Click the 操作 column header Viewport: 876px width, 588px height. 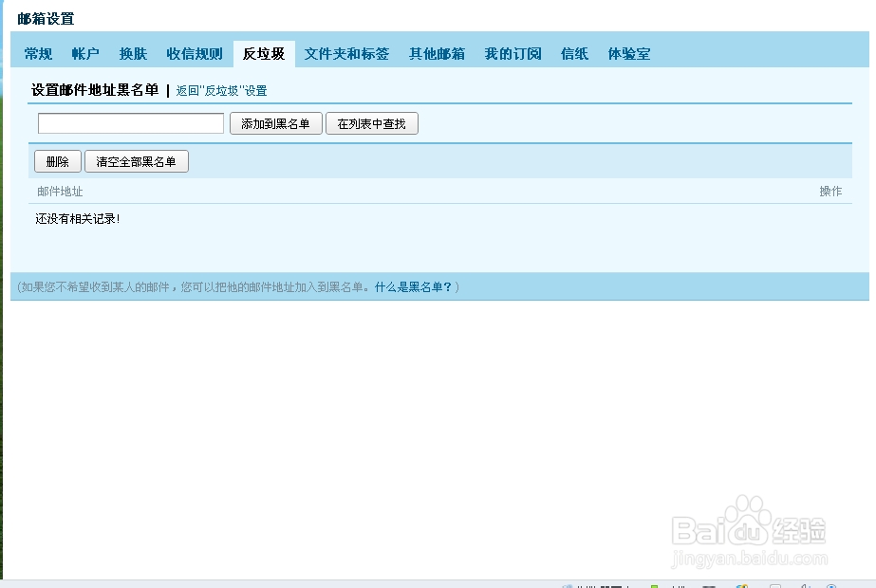(x=830, y=191)
